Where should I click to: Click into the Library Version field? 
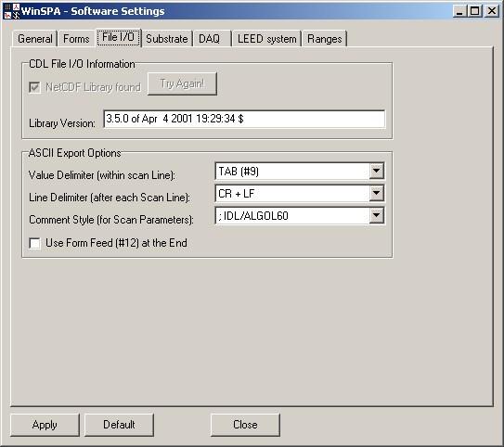[x=244, y=119]
